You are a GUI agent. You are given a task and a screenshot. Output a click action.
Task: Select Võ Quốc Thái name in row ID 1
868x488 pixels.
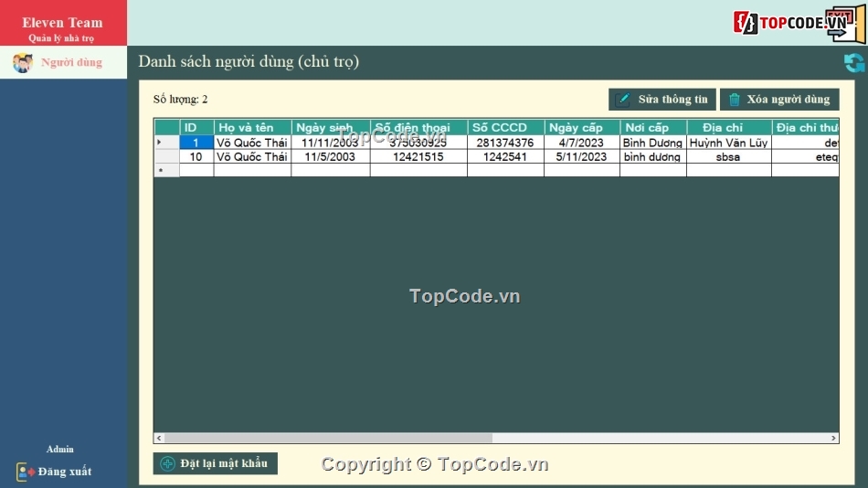(252, 143)
